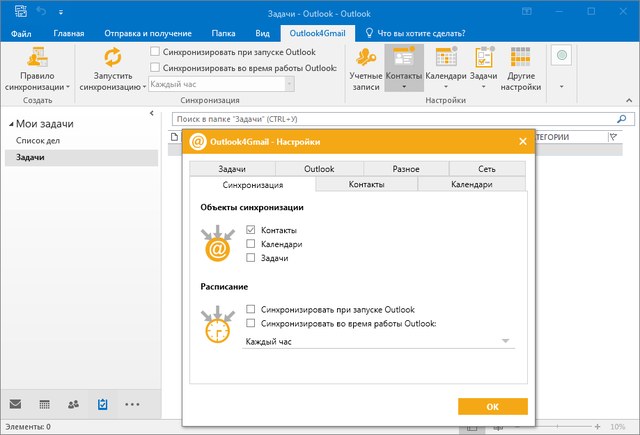The width and height of the screenshot is (640, 435).
Task: Click the Tasks ribbon icon
Action: [x=485, y=59]
